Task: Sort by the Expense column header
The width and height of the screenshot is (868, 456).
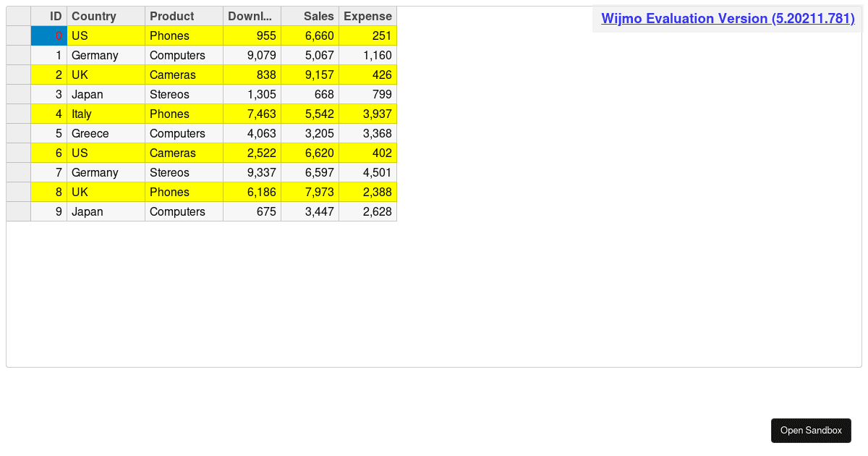Action: coord(367,16)
